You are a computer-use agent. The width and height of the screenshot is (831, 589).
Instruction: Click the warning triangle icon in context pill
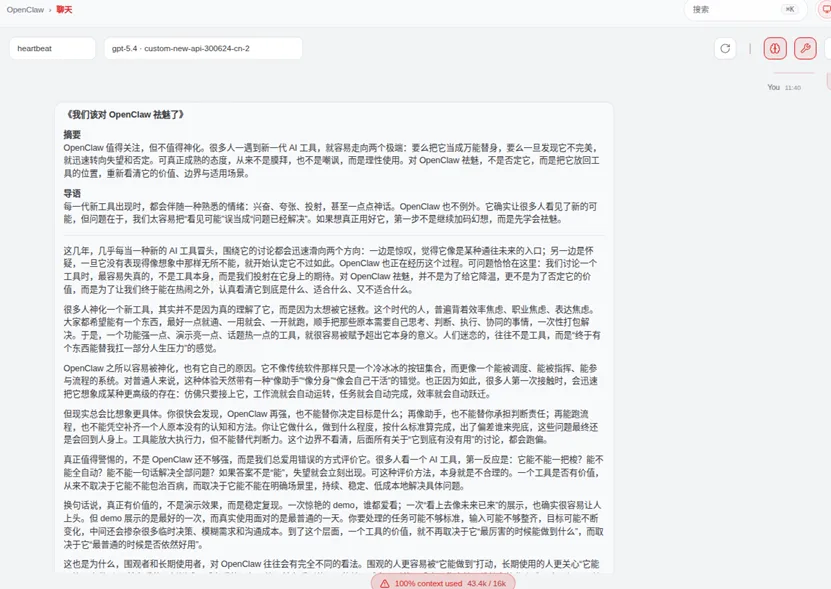(385, 584)
